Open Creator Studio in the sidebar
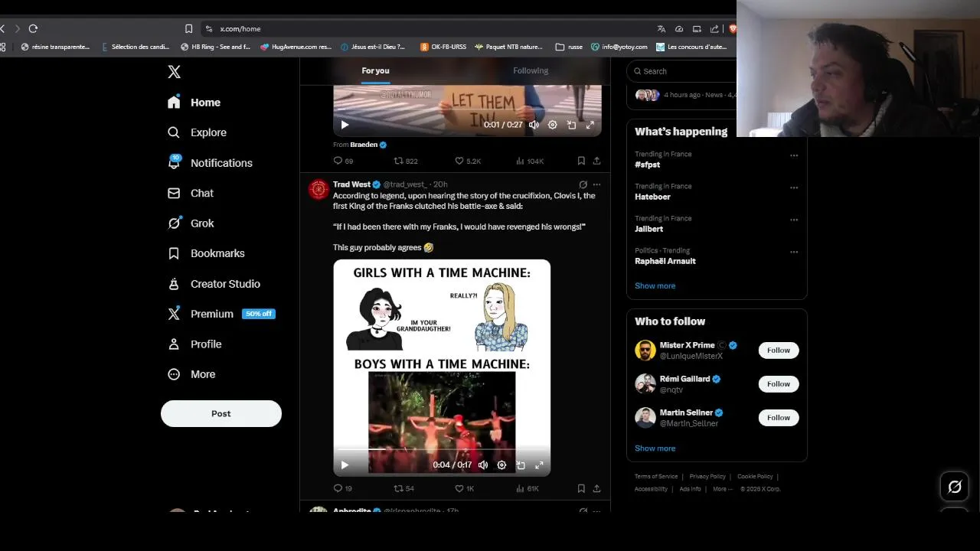This screenshot has height=551, width=980. [x=214, y=284]
